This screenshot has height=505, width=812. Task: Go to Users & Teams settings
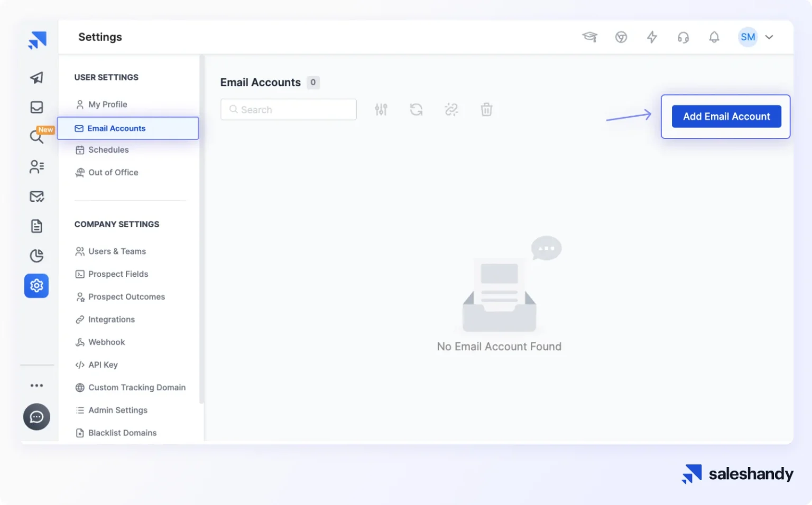(117, 251)
